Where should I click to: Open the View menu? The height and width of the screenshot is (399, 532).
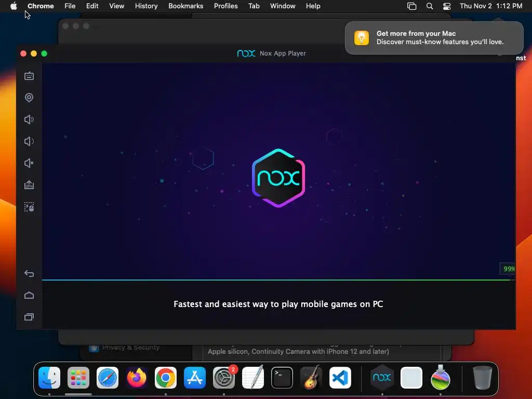pyautogui.click(x=116, y=6)
